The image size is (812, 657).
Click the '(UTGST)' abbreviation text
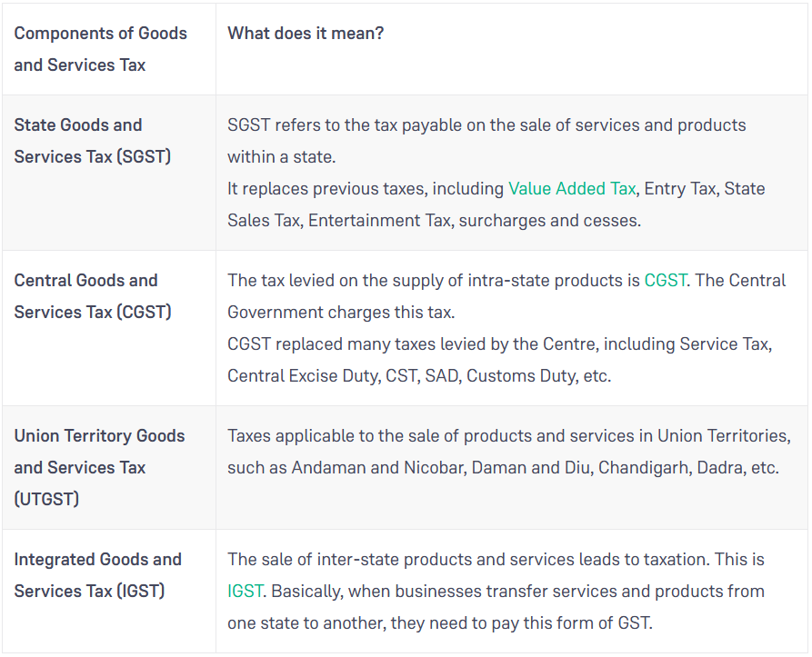point(46,499)
